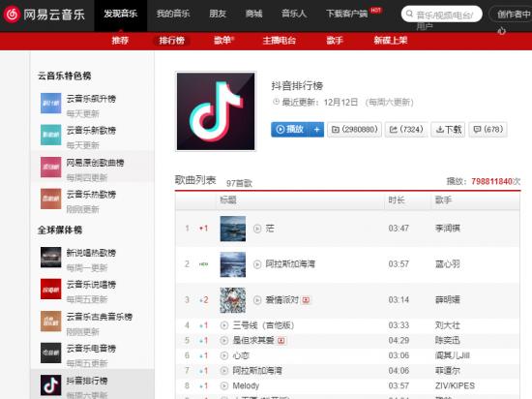Play 爱情派对 with its play icon
Screen dimensions: 532x399
coord(257,300)
